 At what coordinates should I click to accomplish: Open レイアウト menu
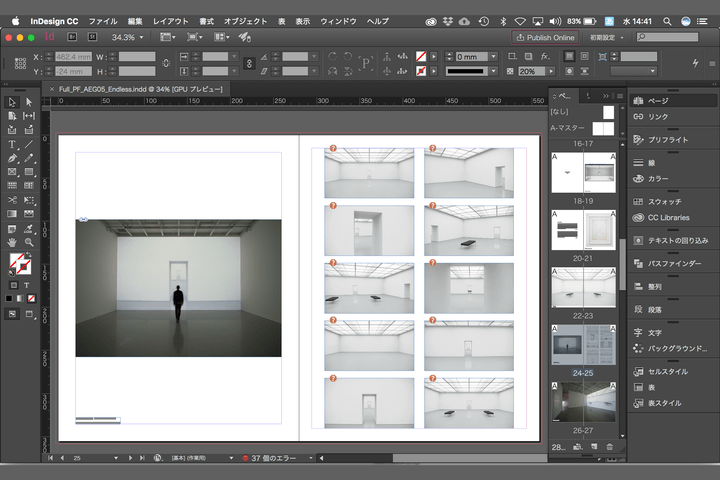[170, 21]
